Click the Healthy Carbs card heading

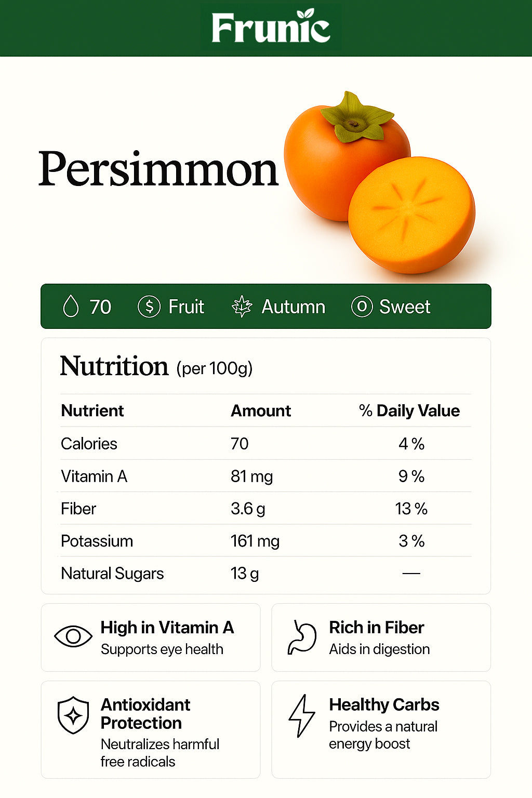coord(384,704)
